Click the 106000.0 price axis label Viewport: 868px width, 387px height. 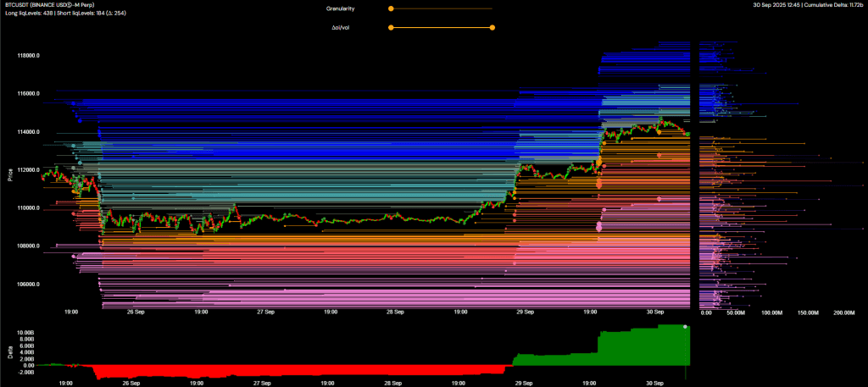pos(28,285)
